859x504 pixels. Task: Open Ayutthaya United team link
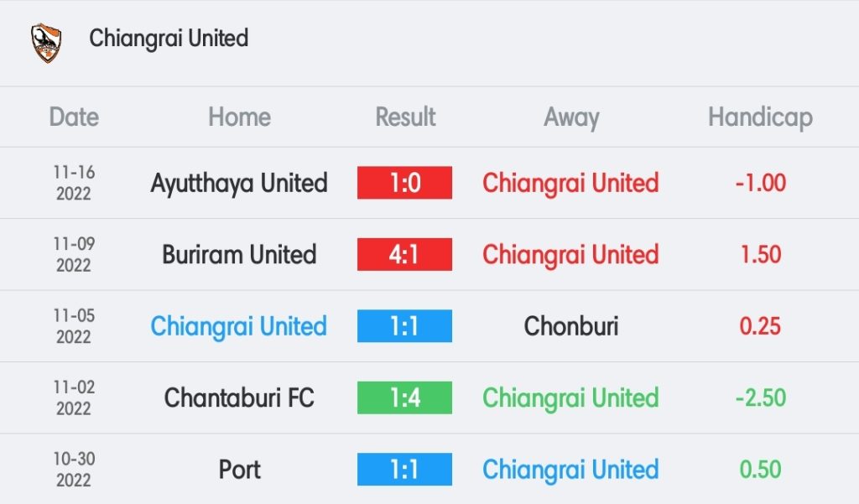click(239, 184)
